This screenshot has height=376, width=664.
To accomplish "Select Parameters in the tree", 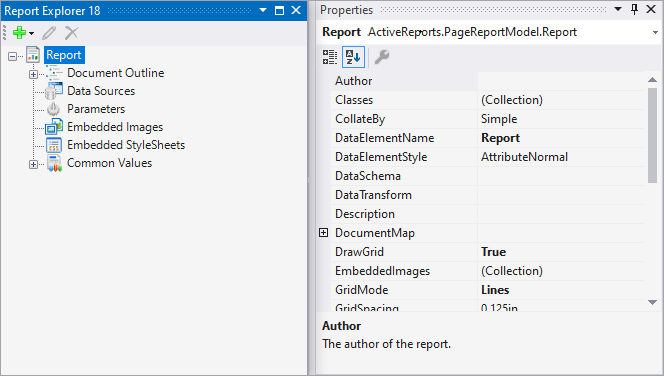I will [96, 109].
